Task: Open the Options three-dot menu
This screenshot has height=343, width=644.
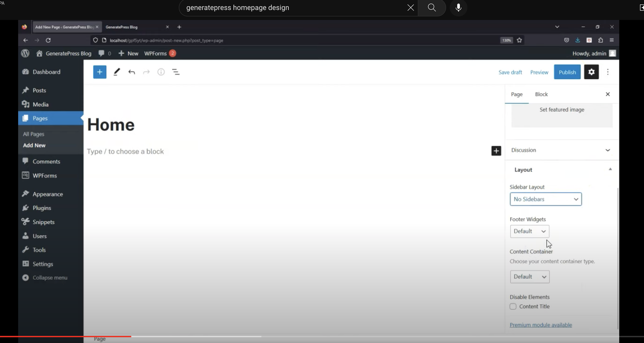Action: point(608,72)
